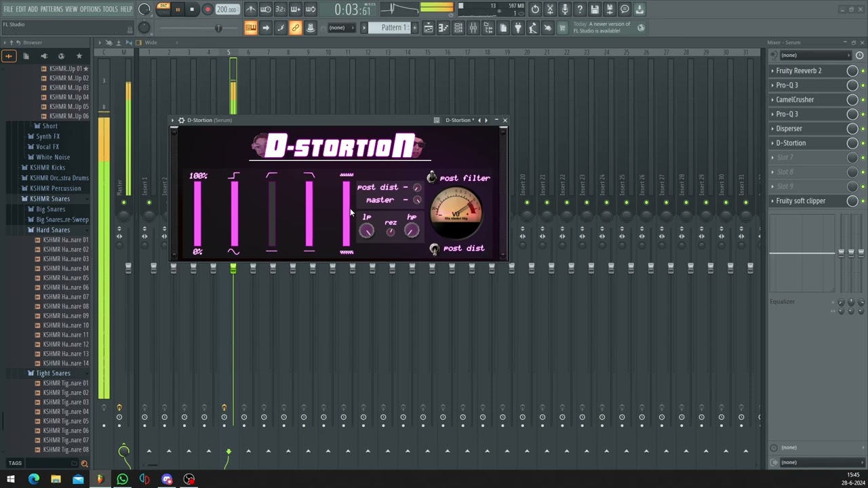Click the tempo field showing 200.000
Viewport: 868px width, 488px height.
[x=227, y=9]
